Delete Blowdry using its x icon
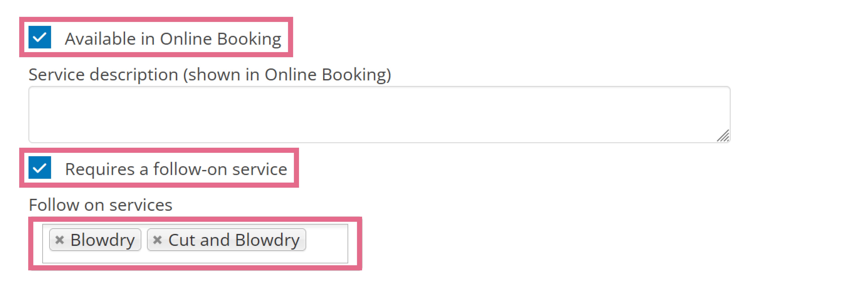This screenshot has width=868, height=297. pos(60,240)
